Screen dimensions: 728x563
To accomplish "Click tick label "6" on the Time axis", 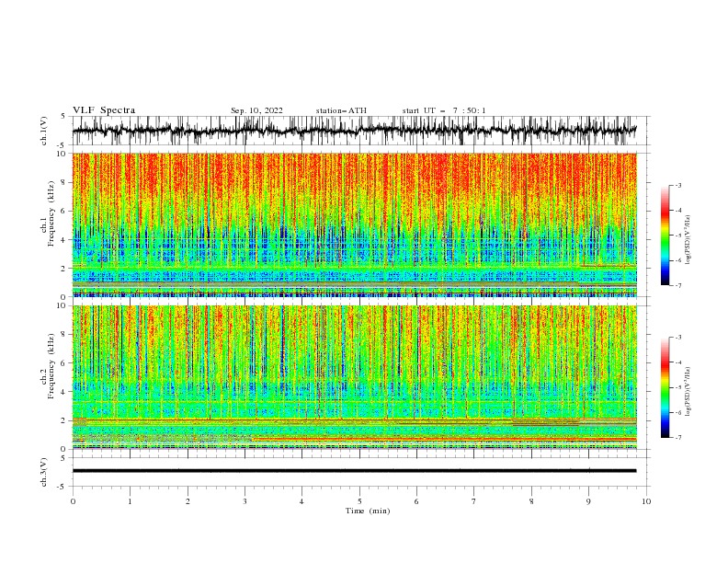I will coord(416,501).
